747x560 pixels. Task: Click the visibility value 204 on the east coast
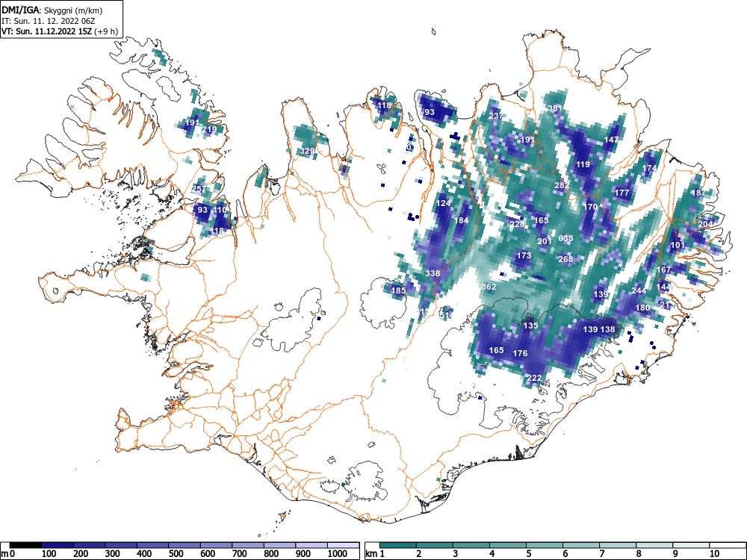tap(706, 224)
